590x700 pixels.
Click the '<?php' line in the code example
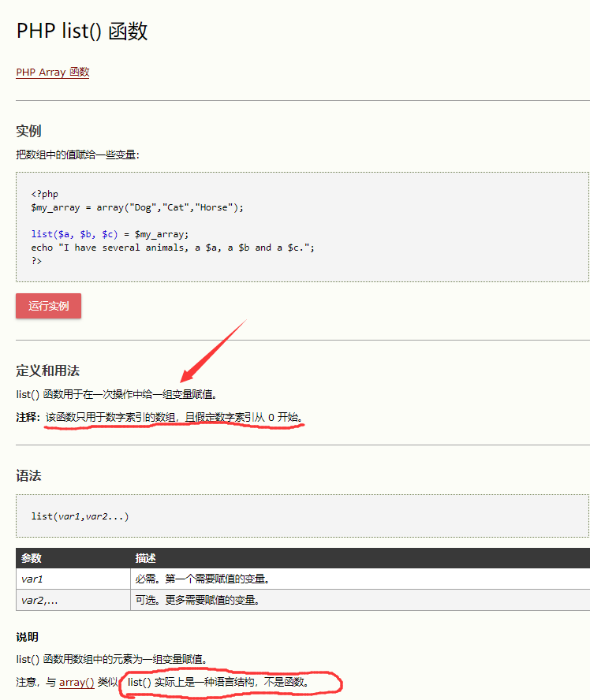(x=45, y=194)
